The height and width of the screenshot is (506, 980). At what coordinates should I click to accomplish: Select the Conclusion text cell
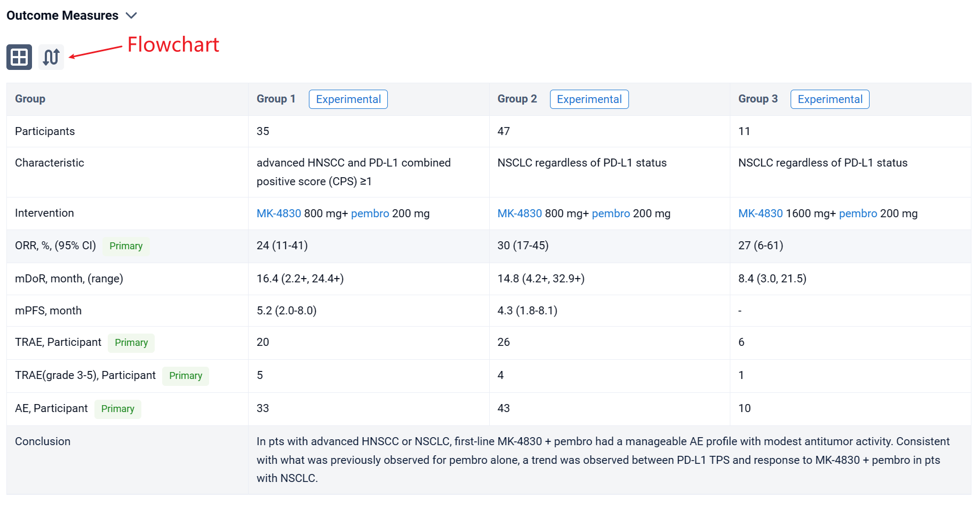(x=603, y=460)
